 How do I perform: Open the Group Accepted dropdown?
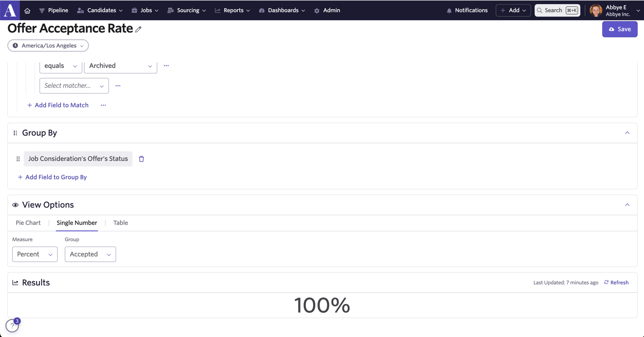click(x=90, y=254)
